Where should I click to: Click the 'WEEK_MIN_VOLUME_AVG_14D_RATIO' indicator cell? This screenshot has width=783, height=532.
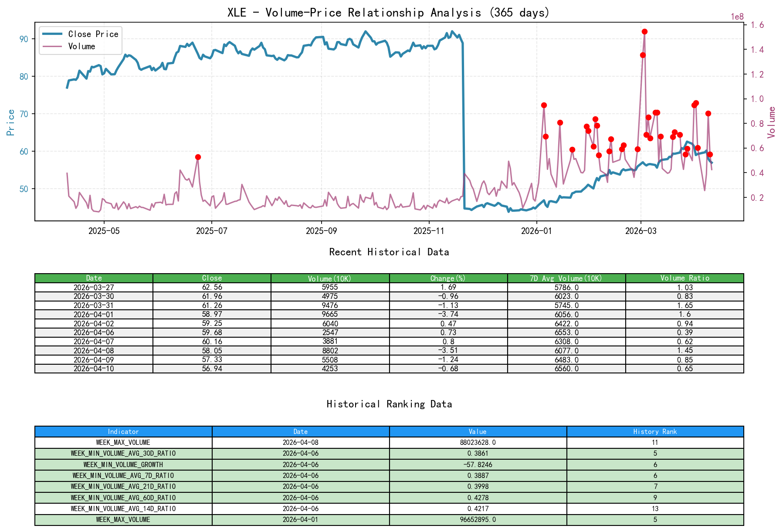(x=123, y=509)
